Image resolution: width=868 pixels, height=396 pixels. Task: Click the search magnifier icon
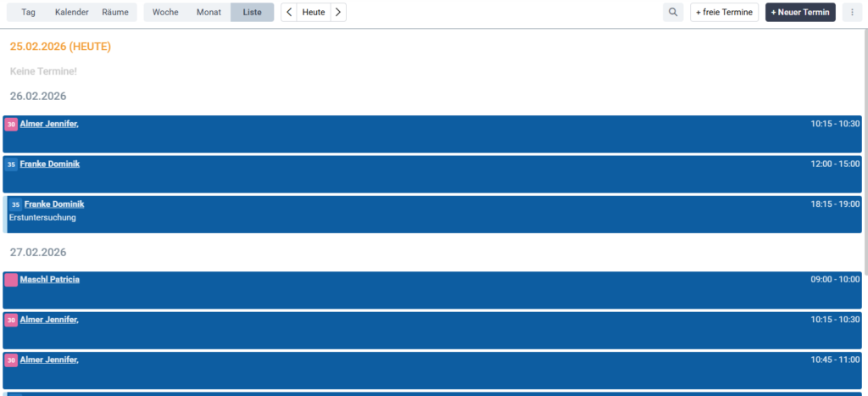coord(672,12)
